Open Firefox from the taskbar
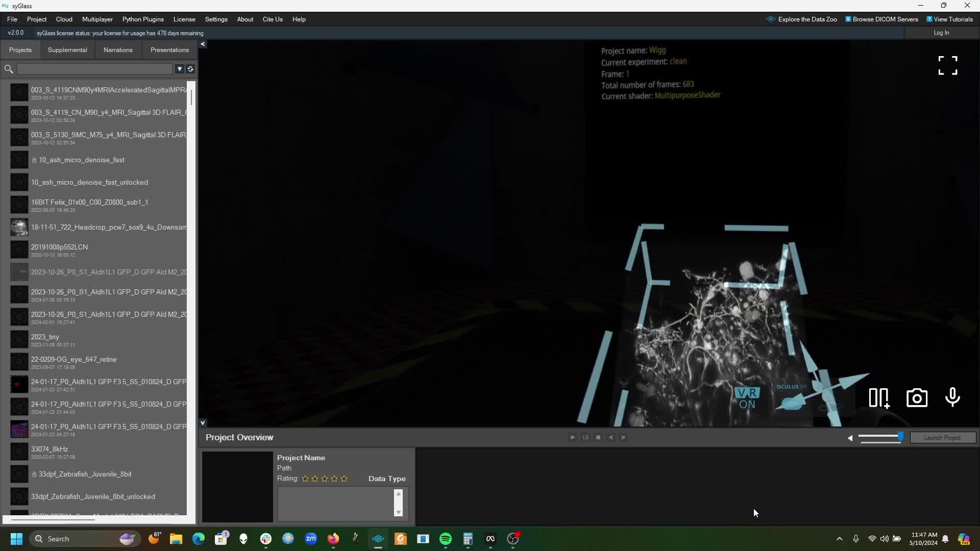Image resolution: width=980 pixels, height=551 pixels. 333,539
